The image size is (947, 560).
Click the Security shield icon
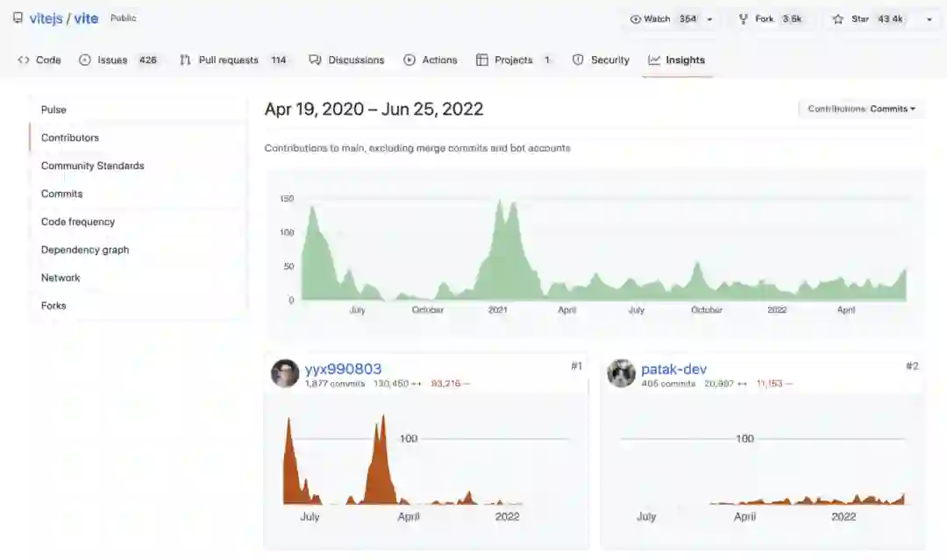[578, 60]
